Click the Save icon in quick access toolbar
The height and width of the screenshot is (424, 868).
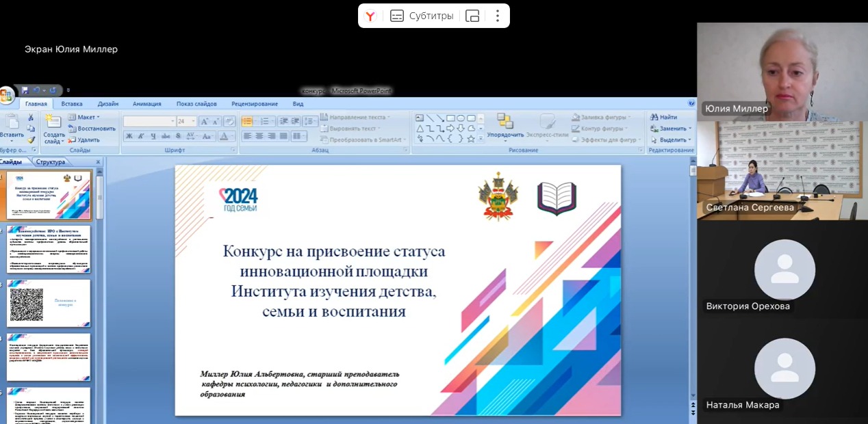tap(25, 90)
